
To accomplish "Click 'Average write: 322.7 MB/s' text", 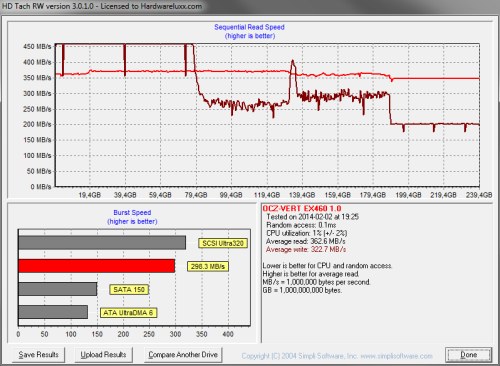I will [306, 249].
